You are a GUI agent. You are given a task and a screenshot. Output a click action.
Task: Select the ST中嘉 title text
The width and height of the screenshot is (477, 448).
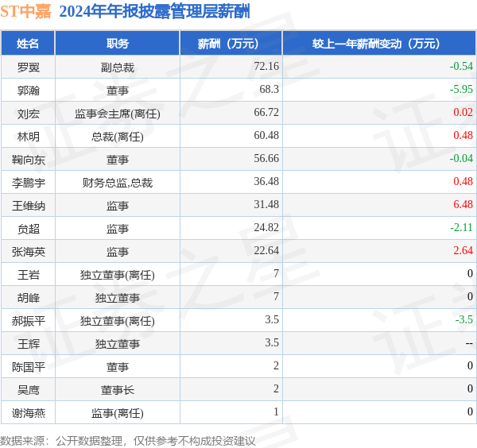click(x=25, y=12)
